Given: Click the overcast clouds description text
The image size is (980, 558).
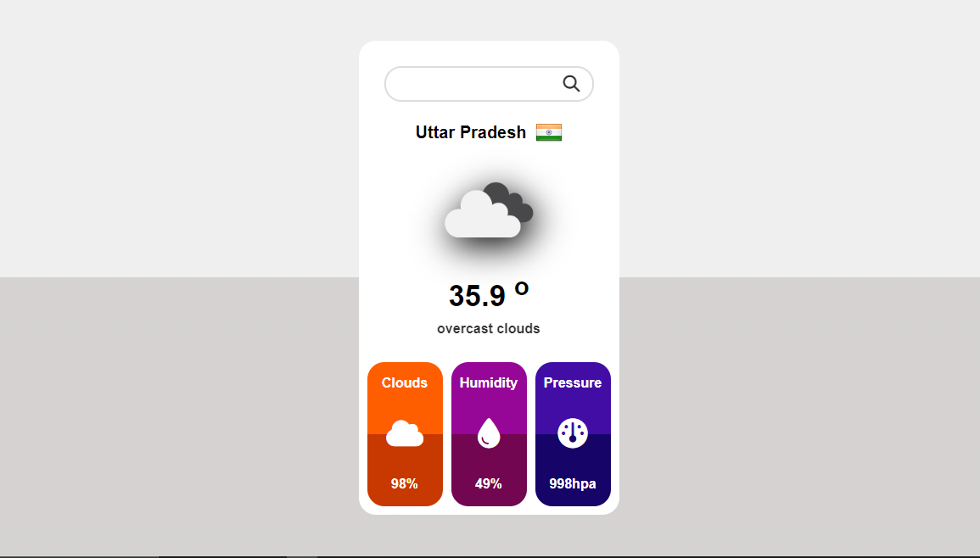Looking at the screenshot, I should [489, 329].
